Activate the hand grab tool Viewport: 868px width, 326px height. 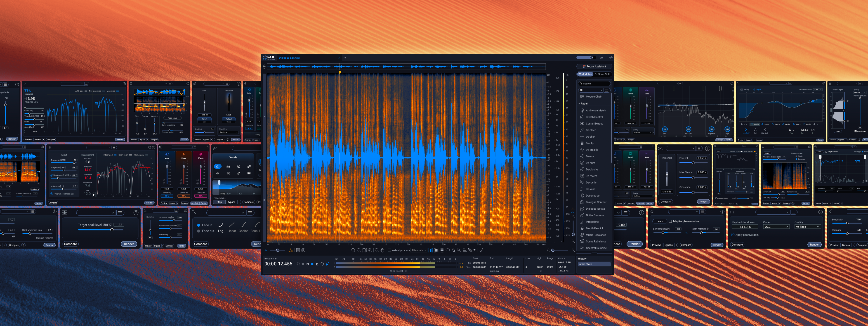pyautogui.click(x=382, y=250)
